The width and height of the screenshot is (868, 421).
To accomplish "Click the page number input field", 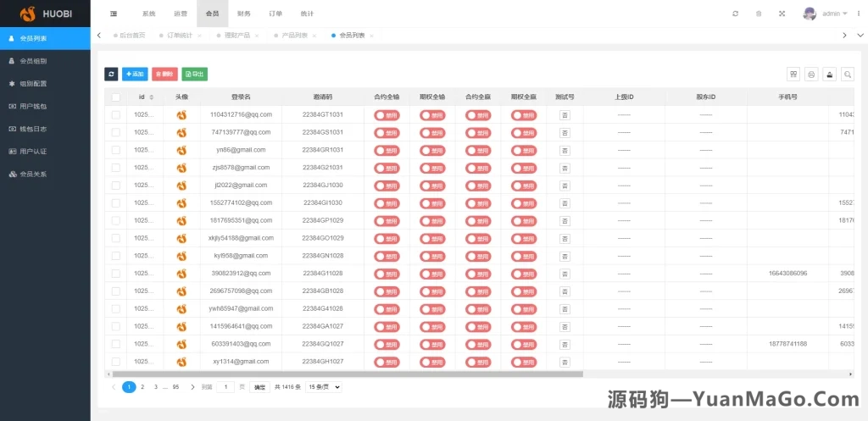I will pyautogui.click(x=225, y=387).
